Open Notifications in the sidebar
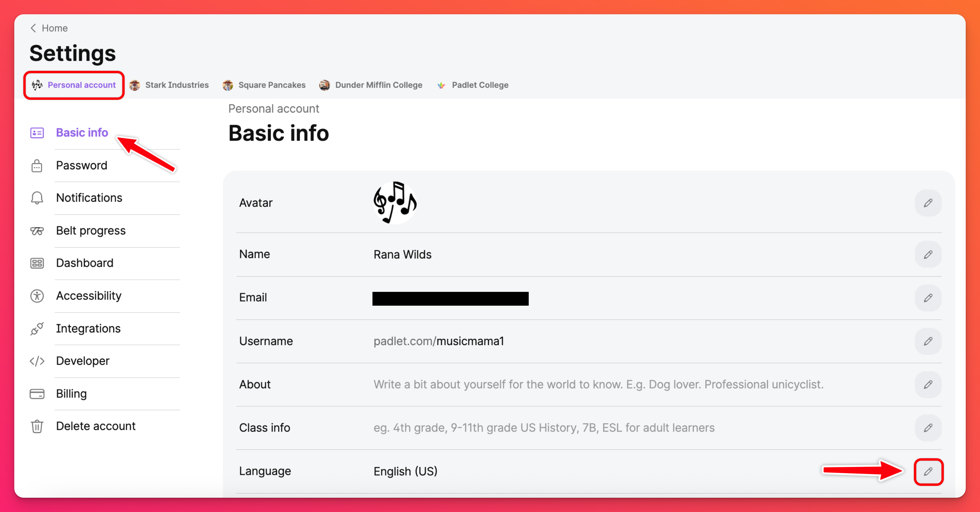980x512 pixels. pyautogui.click(x=89, y=198)
